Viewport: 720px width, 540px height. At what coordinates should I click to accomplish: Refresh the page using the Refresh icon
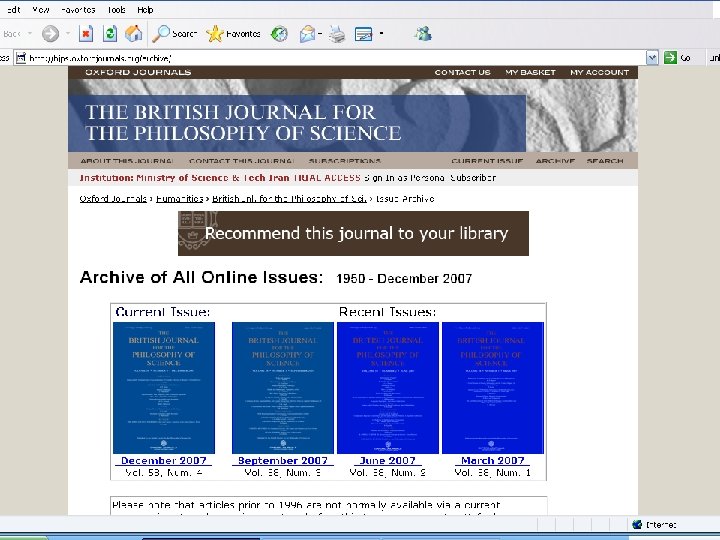pyautogui.click(x=110, y=34)
